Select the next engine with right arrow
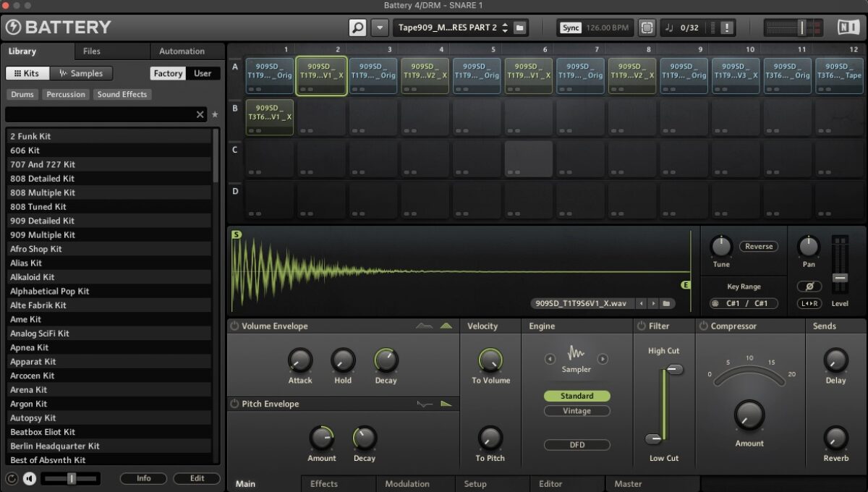The width and height of the screenshot is (868, 492). 603,358
